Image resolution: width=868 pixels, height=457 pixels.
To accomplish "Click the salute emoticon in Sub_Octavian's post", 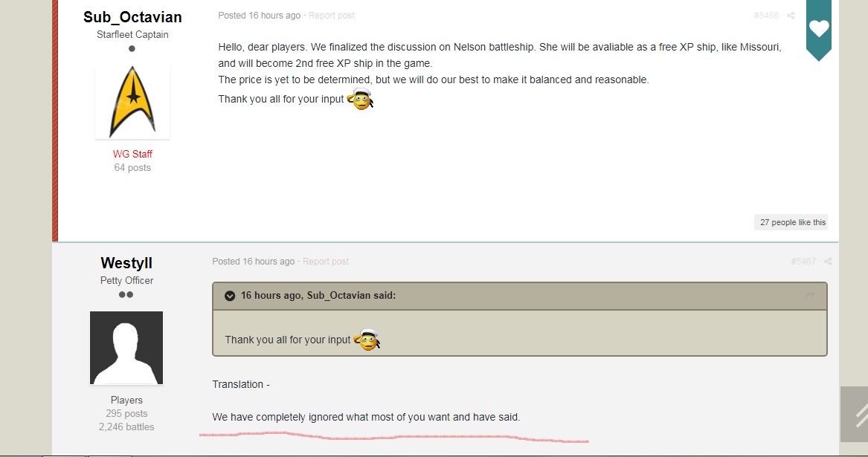I will pyautogui.click(x=361, y=99).
